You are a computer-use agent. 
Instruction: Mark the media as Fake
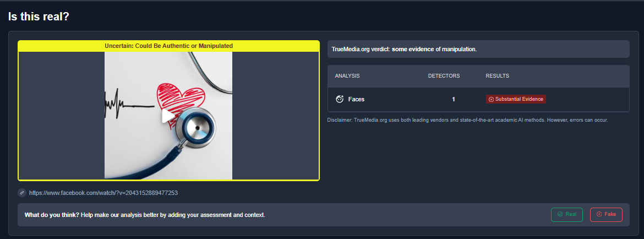point(606,214)
